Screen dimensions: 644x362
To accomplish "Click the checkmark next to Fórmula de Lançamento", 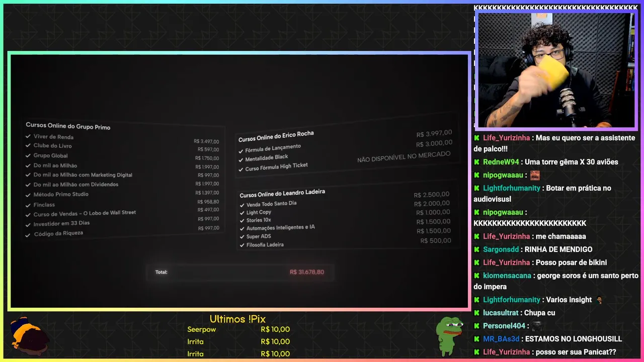I will pyautogui.click(x=241, y=151).
